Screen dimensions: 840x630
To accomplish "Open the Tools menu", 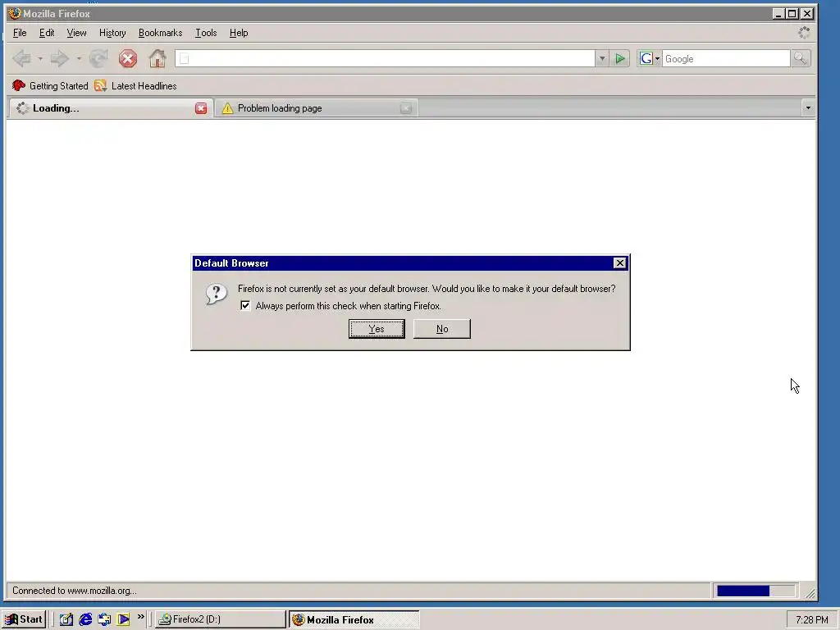I will [x=206, y=33].
